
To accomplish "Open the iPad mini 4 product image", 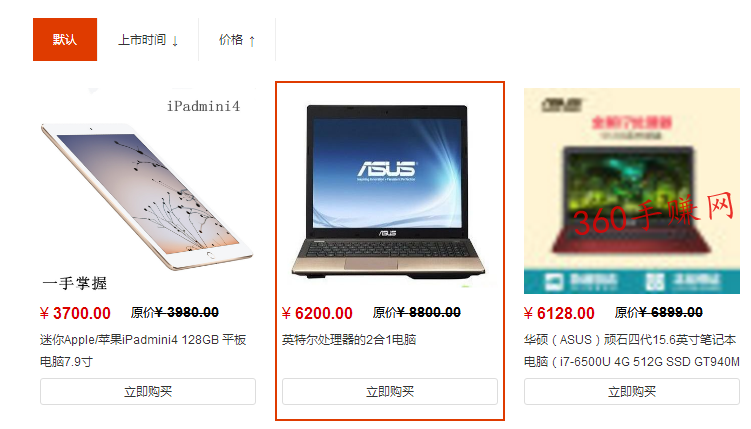I will (148, 191).
